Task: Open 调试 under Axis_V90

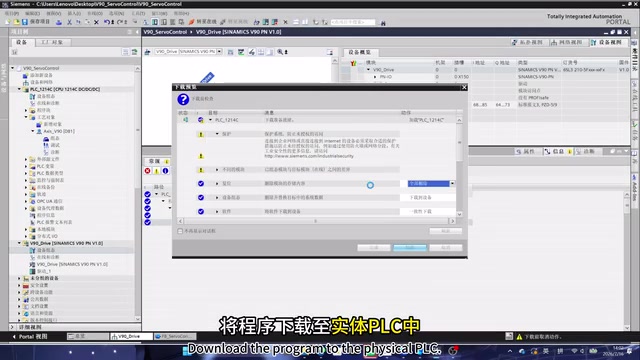Action: [54, 145]
